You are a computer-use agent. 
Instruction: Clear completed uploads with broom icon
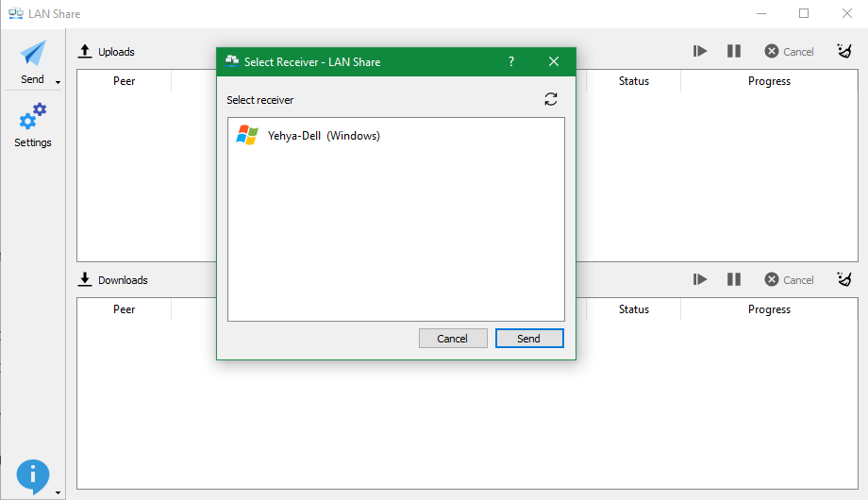tap(844, 51)
